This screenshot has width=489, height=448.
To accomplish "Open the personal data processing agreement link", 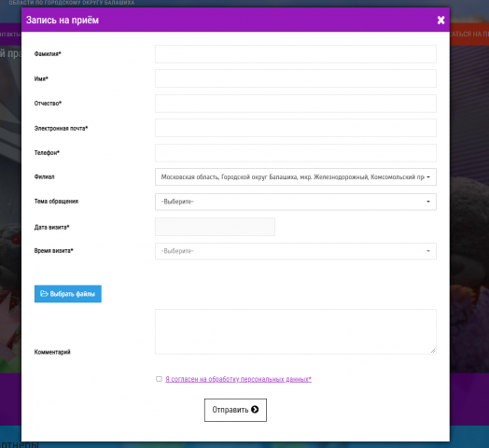I will coord(238,379).
